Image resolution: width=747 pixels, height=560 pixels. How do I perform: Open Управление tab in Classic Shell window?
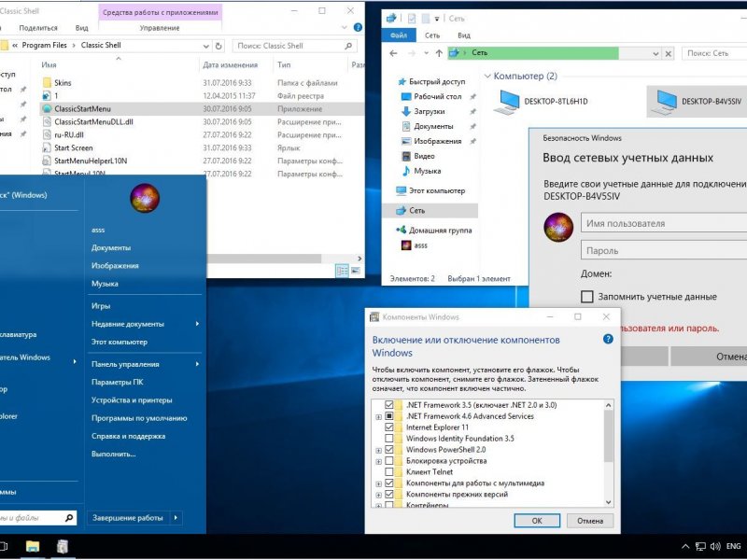click(x=160, y=28)
